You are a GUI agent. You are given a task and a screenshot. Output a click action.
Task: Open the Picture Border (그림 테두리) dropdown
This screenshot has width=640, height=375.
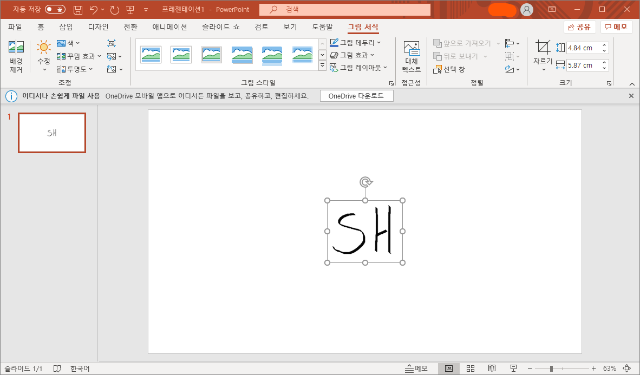[355, 42]
